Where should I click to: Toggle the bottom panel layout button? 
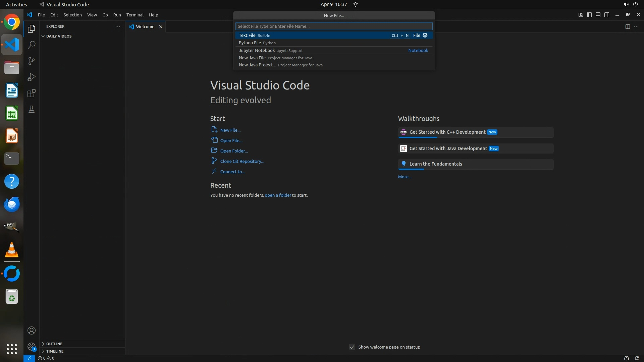(598, 15)
